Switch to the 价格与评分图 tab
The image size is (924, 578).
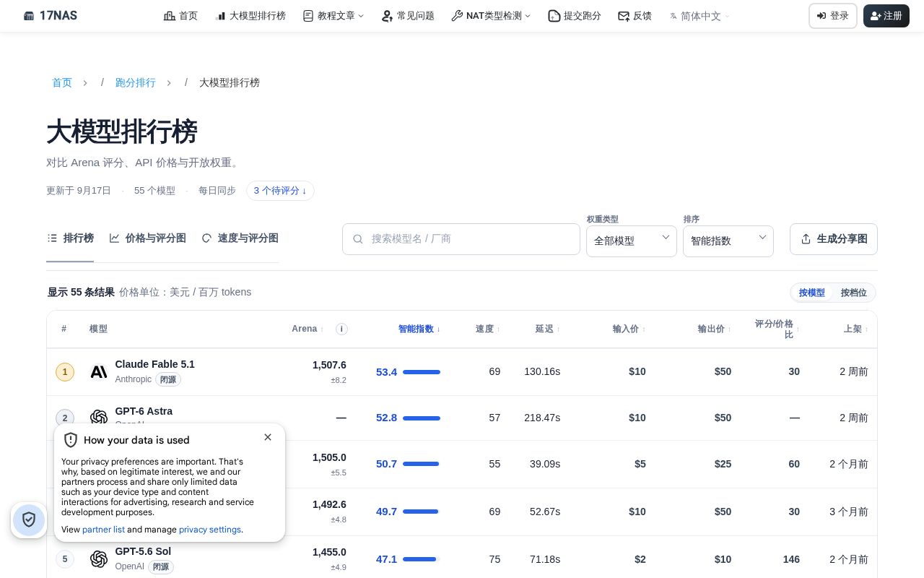148,238
